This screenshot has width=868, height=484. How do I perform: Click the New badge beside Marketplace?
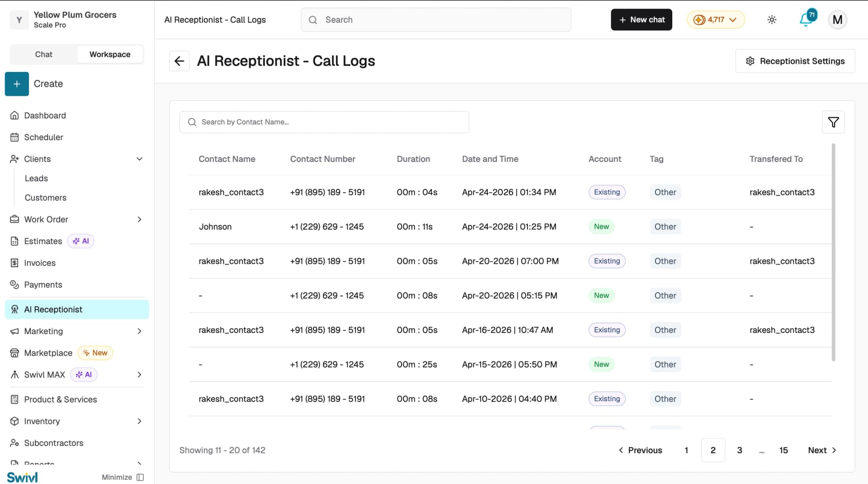pos(95,353)
